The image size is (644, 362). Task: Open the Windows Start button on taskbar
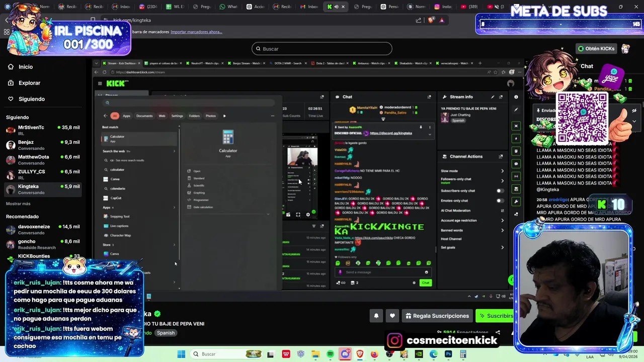(x=181, y=354)
